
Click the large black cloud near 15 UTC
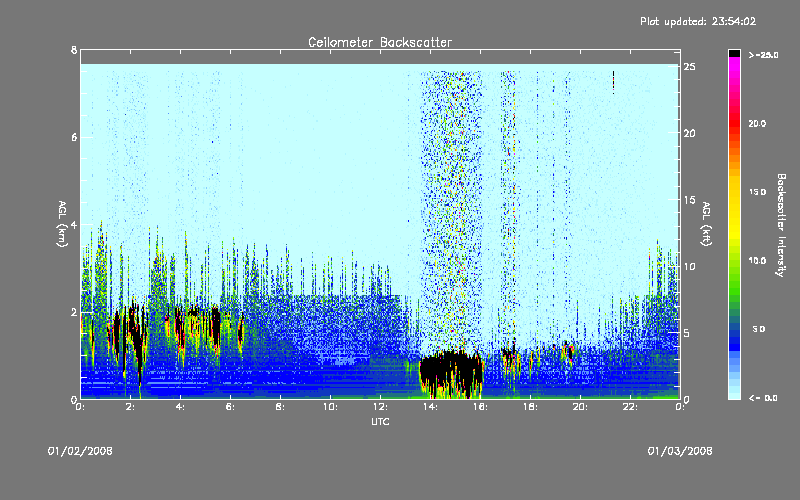(x=451, y=372)
